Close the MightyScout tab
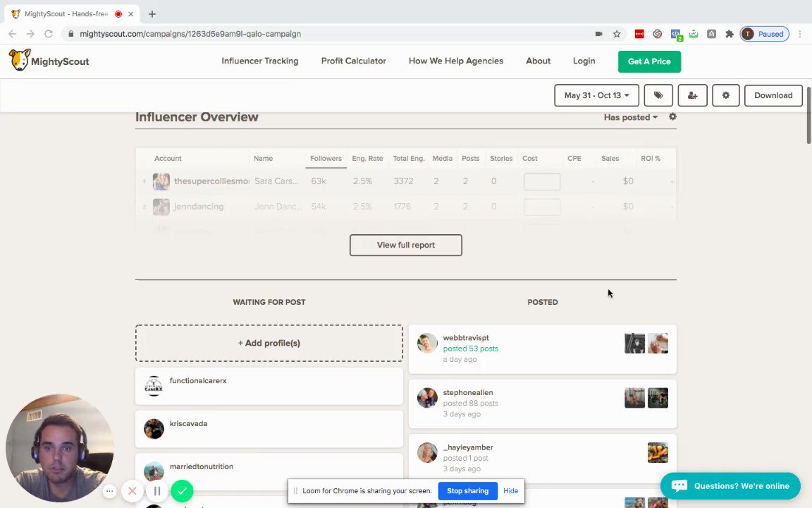The width and height of the screenshot is (812, 508). pyautogui.click(x=130, y=14)
